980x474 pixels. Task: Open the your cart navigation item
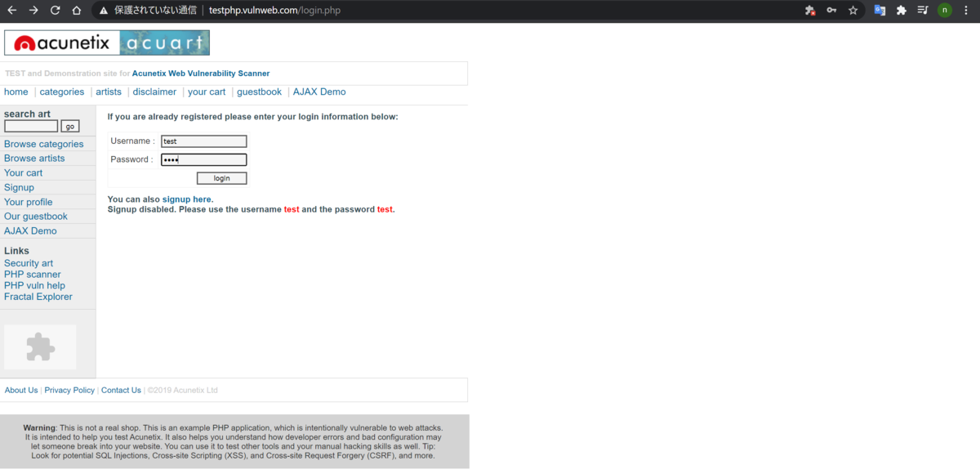207,92
